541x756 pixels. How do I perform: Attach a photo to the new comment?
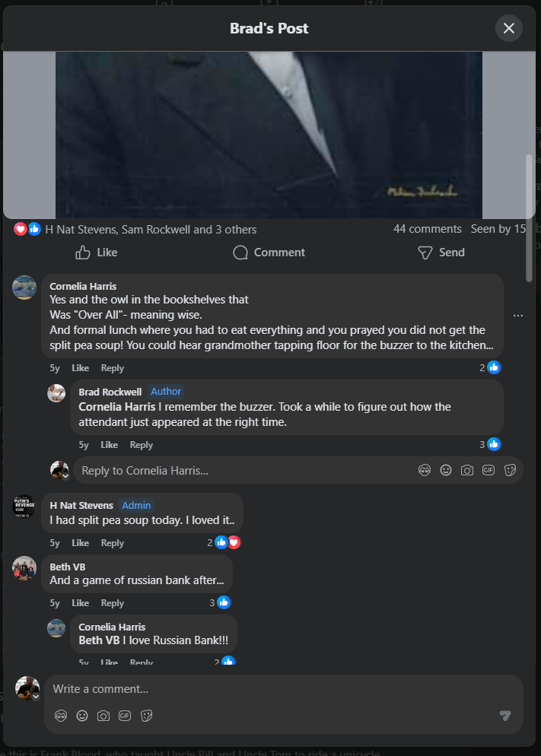[x=103, y=716]
